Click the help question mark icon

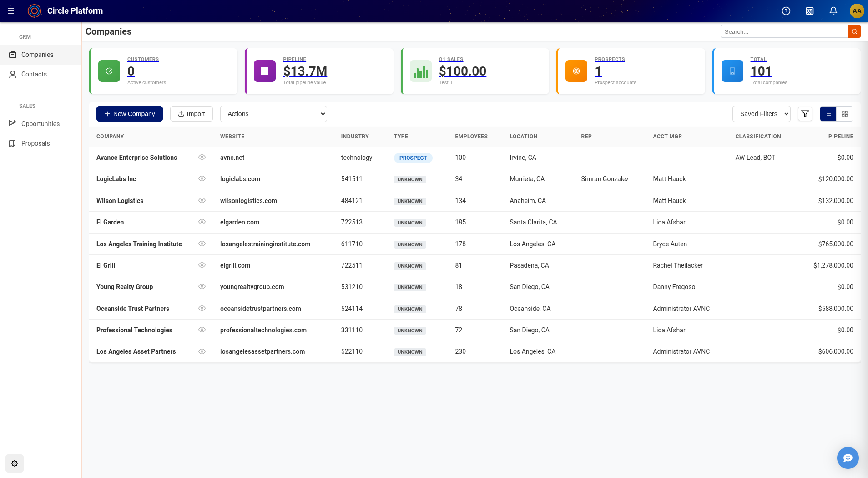click(786, 11)
